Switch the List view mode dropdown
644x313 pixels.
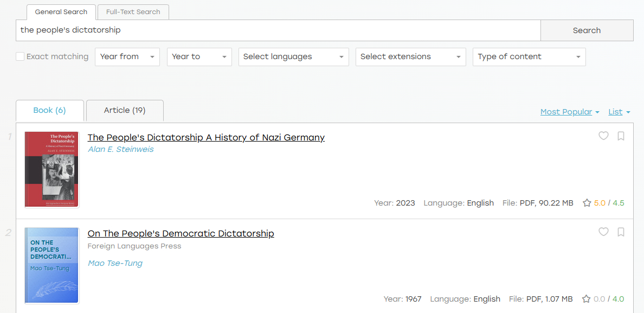point(619,112)
